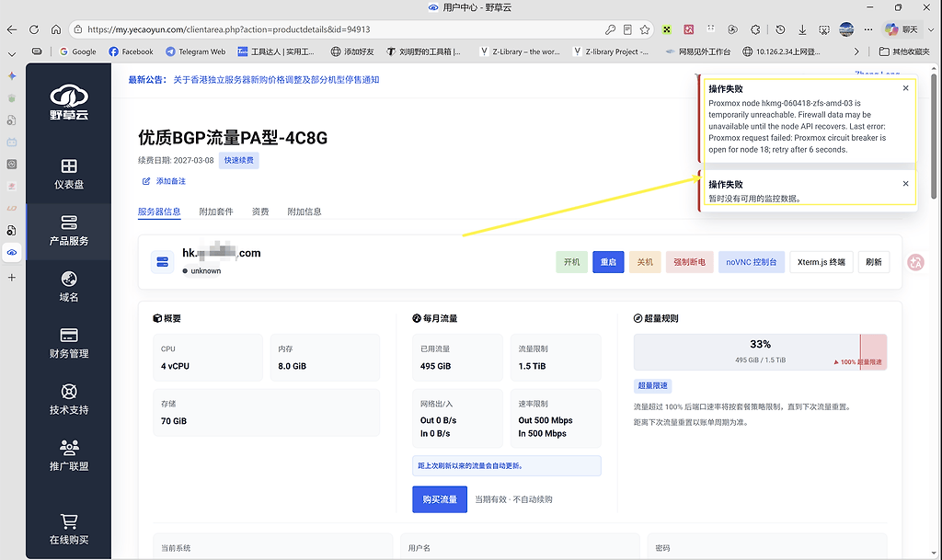Screen dimensions: 942x560
Task: Open the Xterm.js 终端 button
Action: click(x=821, y=262)
